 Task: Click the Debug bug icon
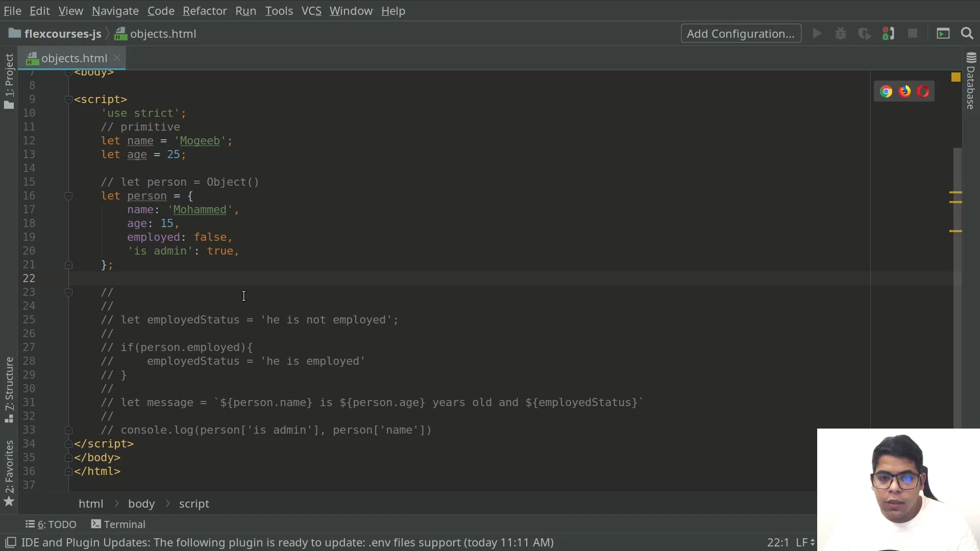841,34
